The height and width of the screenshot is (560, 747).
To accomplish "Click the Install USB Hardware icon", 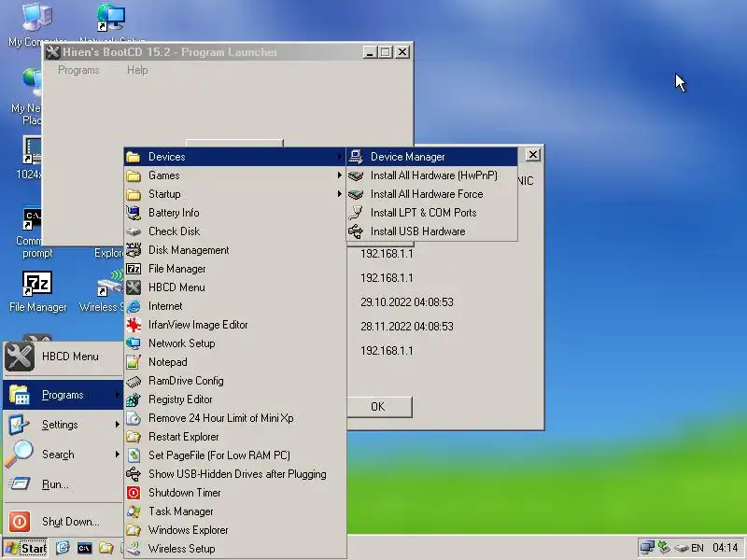I will click(x=356, y=231).
